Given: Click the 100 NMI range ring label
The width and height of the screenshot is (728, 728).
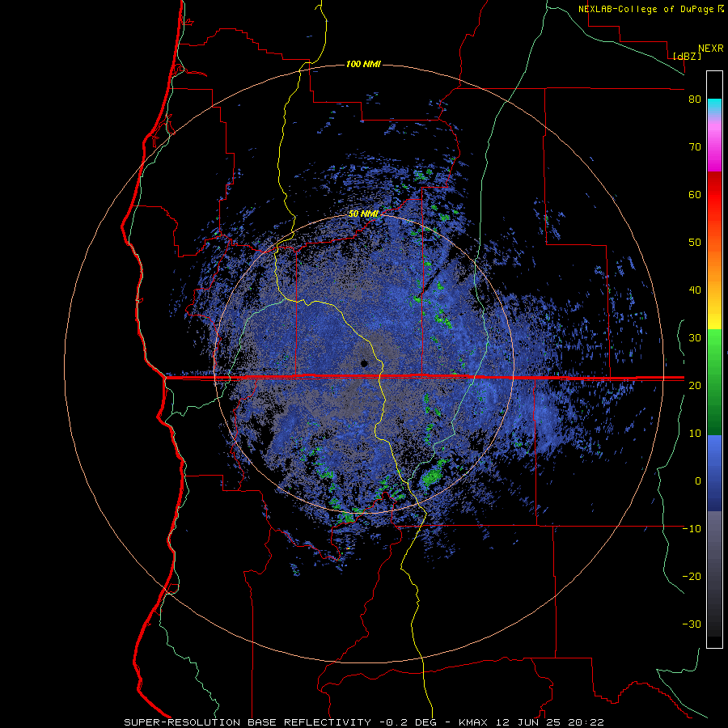Looking at the screenshot, I should (363, 64).
